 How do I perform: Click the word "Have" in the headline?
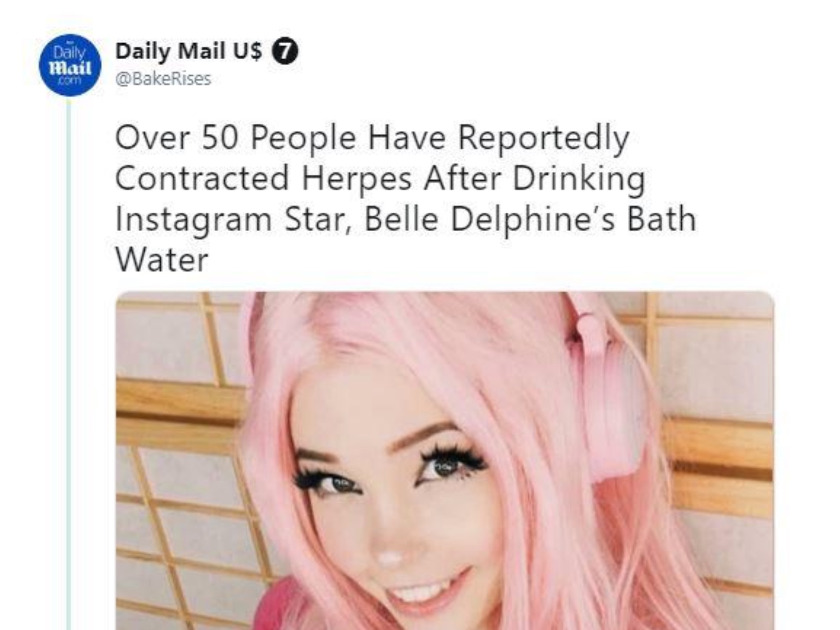click(x=407, y=138)
